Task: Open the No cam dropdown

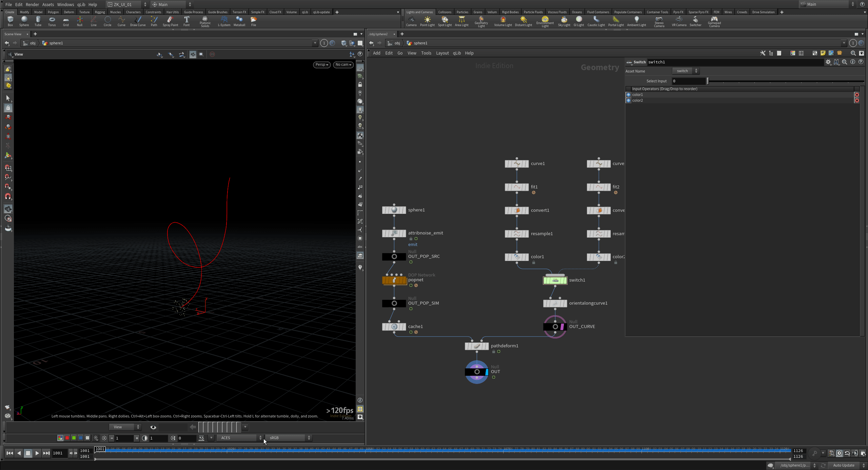Action: pos(343,65)
